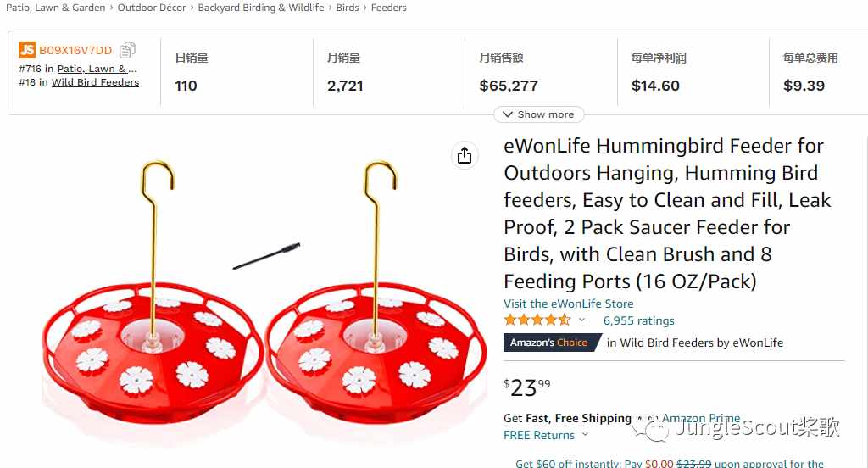Click the share icon above the product image
The height and width of the screenshot is (468, 868).
click(465, 155)
